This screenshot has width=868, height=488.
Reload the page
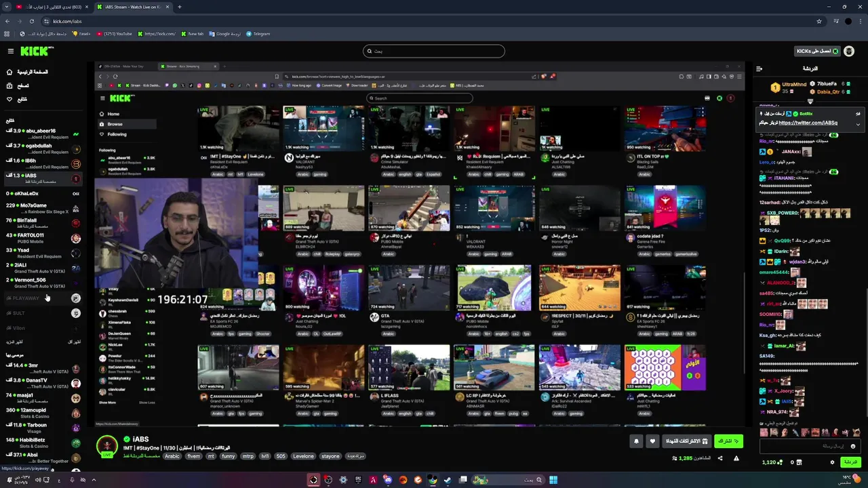(x=31, y=21)
